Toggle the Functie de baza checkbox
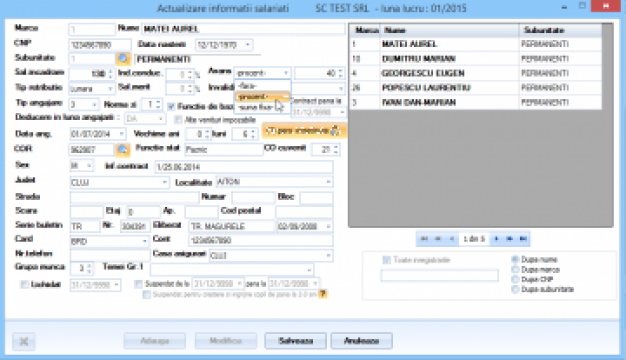The width and height of the screenshot is (626, 360). (172, 106)
